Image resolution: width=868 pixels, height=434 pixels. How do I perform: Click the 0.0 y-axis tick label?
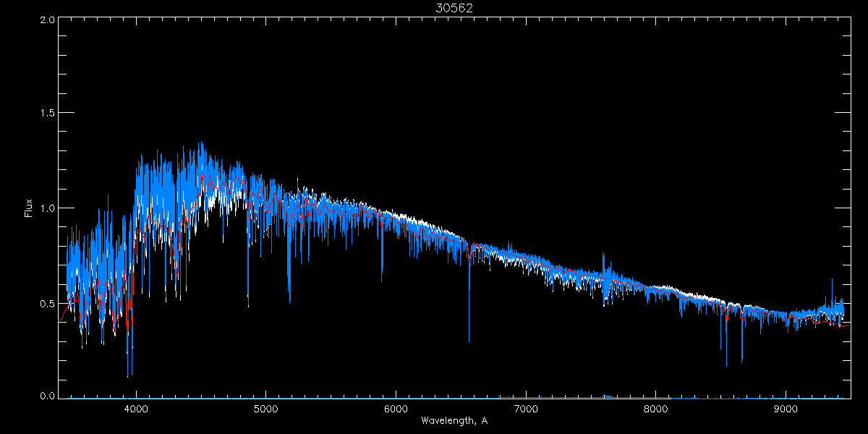(x=46, y=396)
